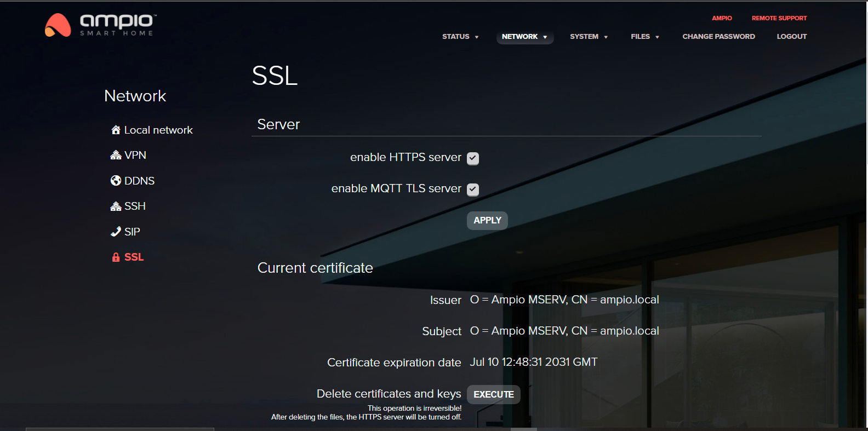Click the DDNS globe icon
This screenshot has height=431, width=868.
click(x=116, y=181)
